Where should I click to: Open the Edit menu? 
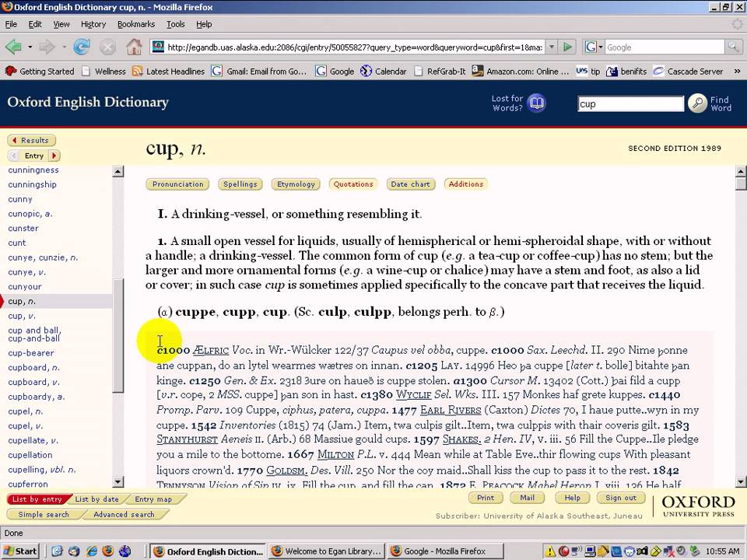tap(35, 24)
